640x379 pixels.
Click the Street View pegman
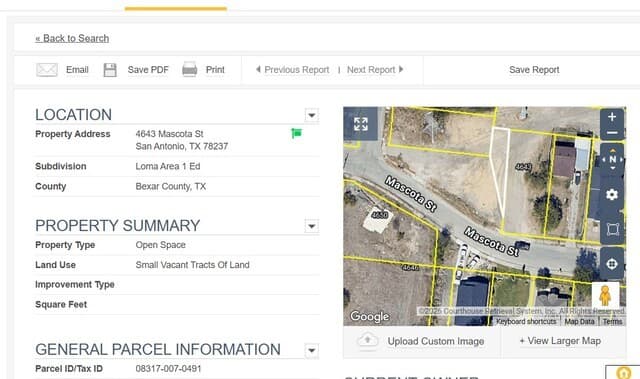(605, 296)
